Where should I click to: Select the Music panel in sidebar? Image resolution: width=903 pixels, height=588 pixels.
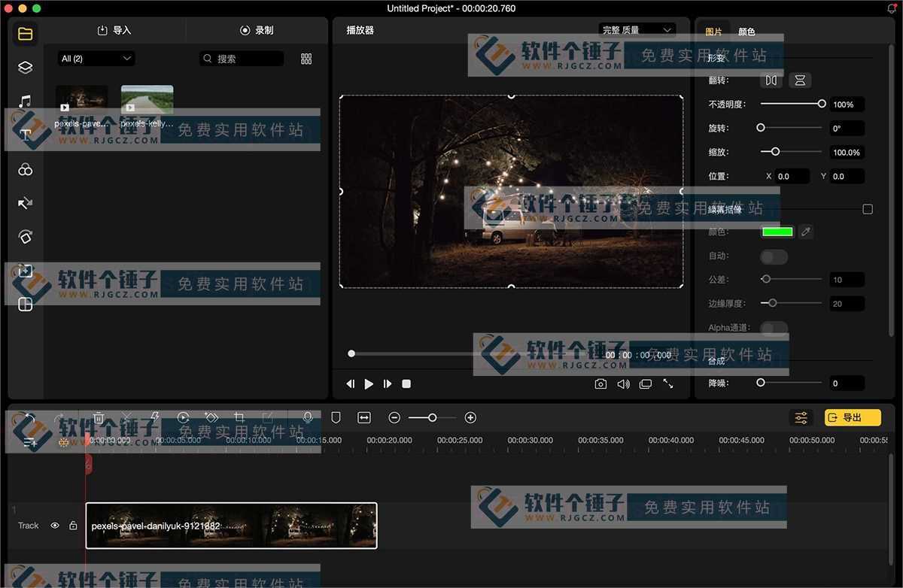(x=25, y=101)
